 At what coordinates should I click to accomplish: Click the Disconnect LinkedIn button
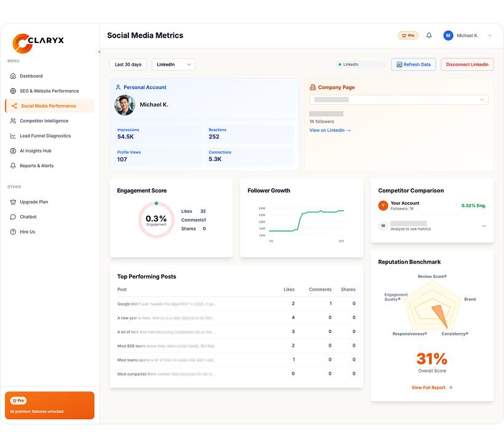[466, 64]
